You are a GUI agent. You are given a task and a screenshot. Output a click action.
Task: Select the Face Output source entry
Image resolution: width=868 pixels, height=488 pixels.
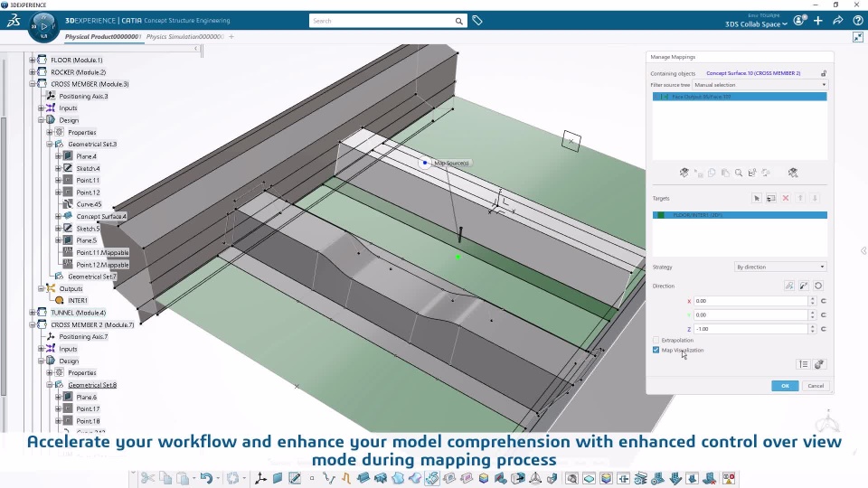(x=741, y=97)
